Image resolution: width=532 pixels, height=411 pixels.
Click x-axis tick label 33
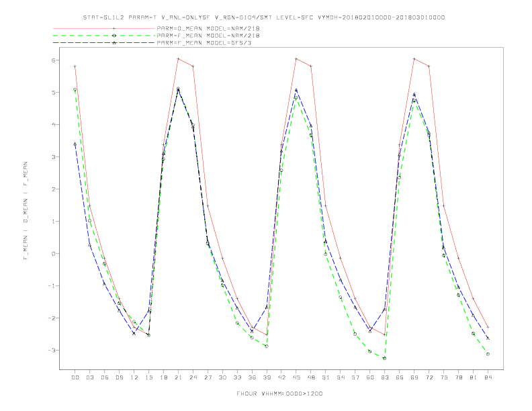pos(237,377)
